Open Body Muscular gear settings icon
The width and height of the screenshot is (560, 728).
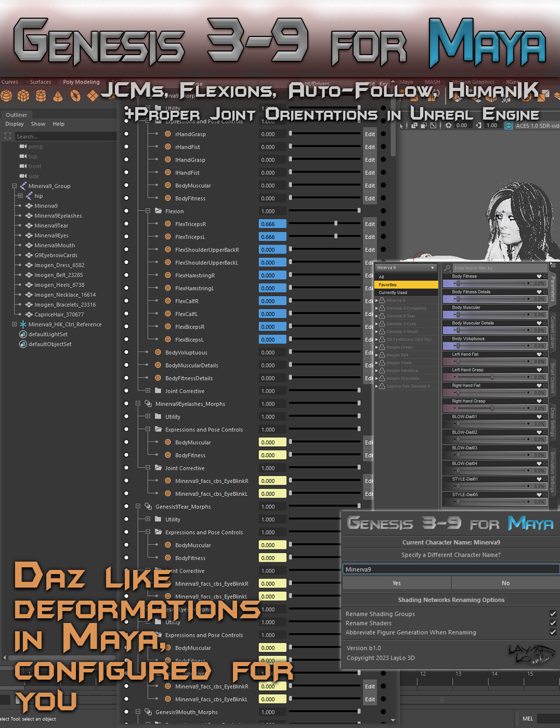(x=545, y=308)
